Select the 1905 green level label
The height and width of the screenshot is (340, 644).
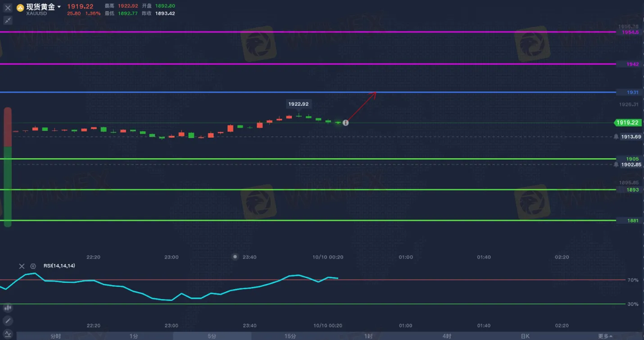click(x=632, y=159)
